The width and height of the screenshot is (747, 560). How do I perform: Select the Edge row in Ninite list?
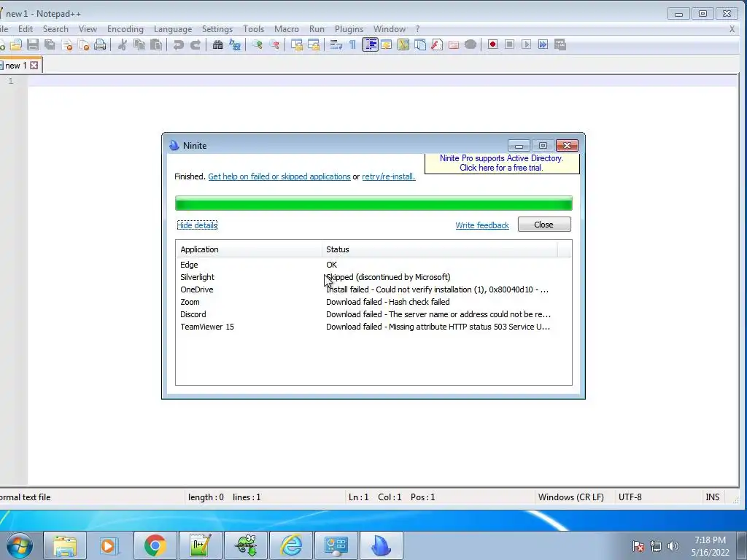click(x=373, y=265)
